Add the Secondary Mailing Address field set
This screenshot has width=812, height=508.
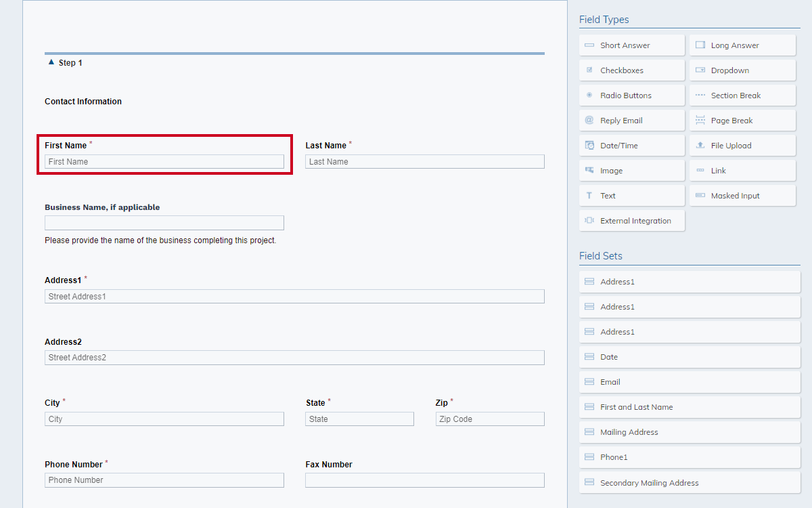(x=690, y=483)
